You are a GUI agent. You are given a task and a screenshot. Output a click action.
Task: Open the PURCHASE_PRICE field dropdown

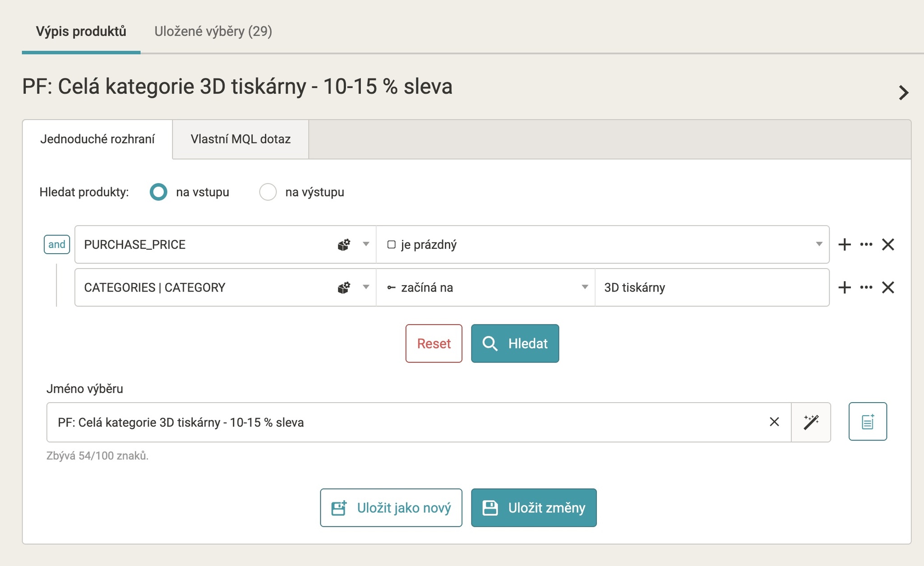(x=225, y=245)
